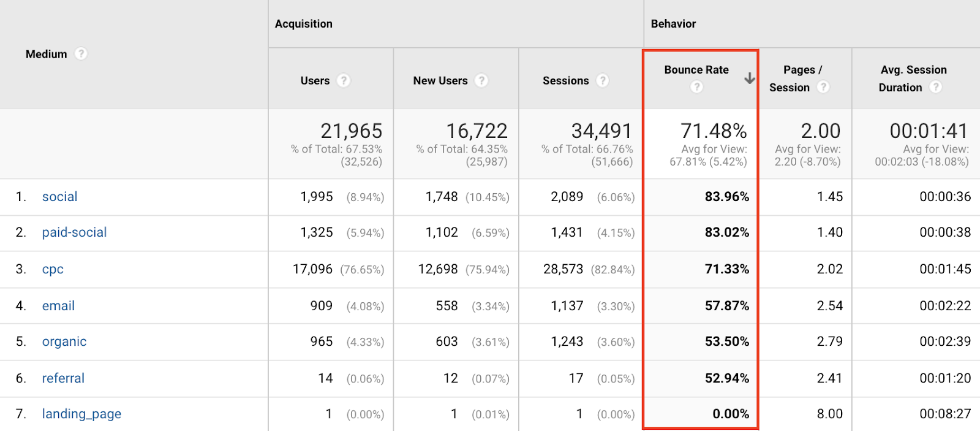Open the Bounce Rate help icon
This screenshot has height=431, width=980.
point(696,87)
